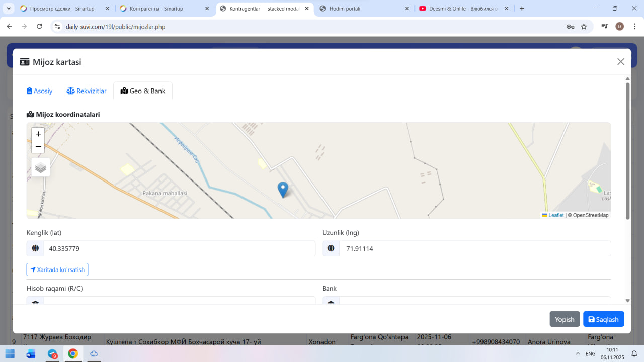Screen dimensions: 644x362
Task: Click the Yopish button
Action: click(565, 319)
